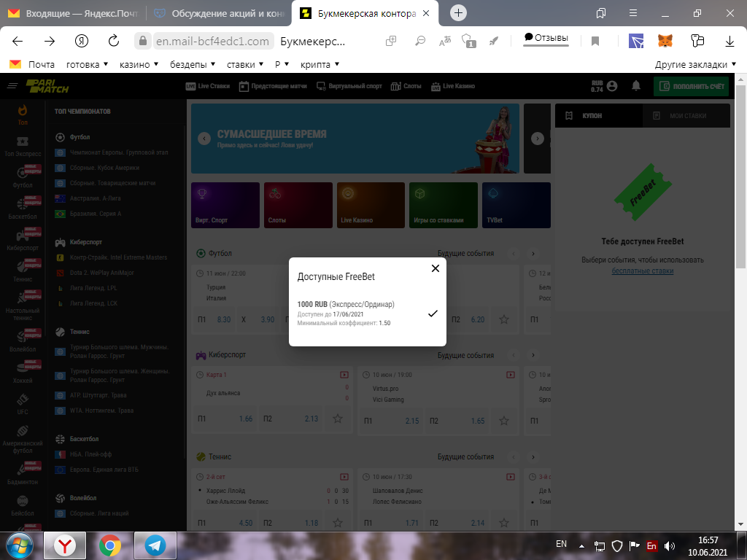Open Футбол in left sports sidebar
The height and width of the screenshot is (560, 747).
pyautogui.click(x=23, y=177)
